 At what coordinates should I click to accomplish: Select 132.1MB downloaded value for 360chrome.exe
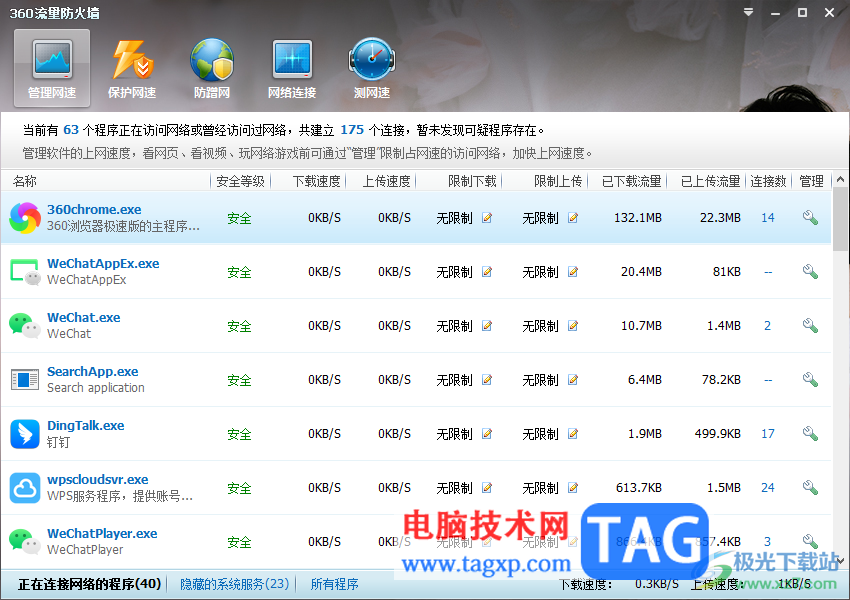(638, 218)
